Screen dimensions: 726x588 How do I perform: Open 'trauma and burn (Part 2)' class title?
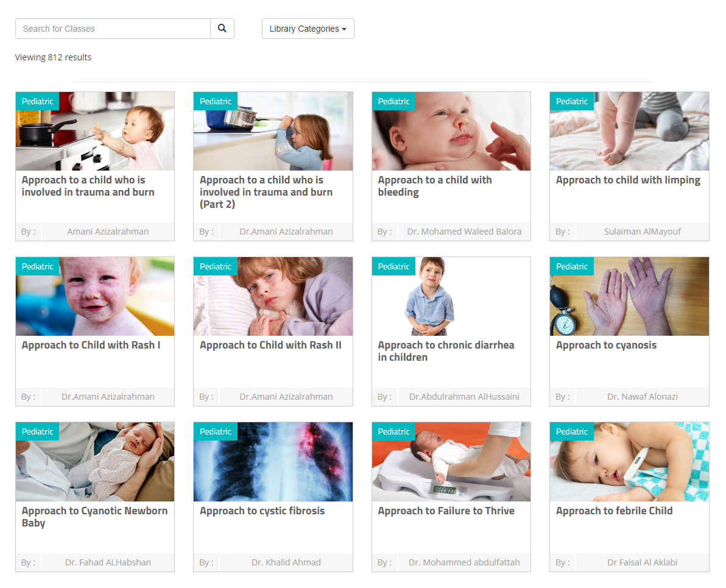[x=266, y=192]
